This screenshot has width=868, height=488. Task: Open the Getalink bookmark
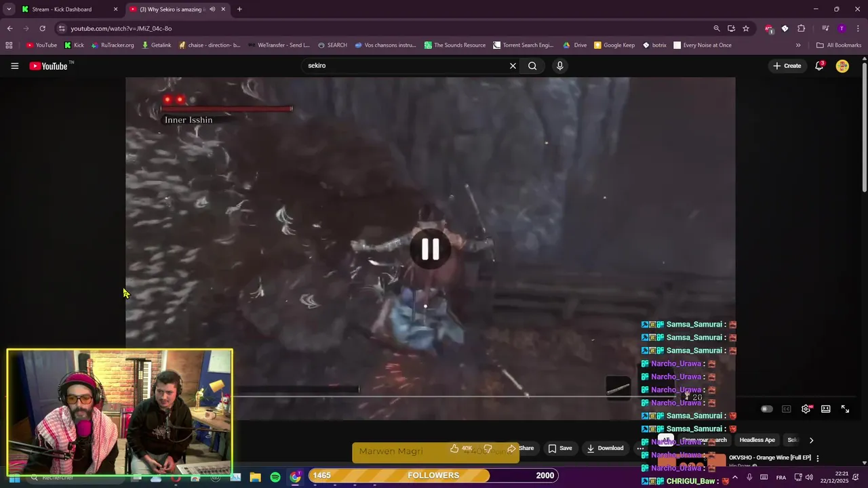click(x=157, y=45)
